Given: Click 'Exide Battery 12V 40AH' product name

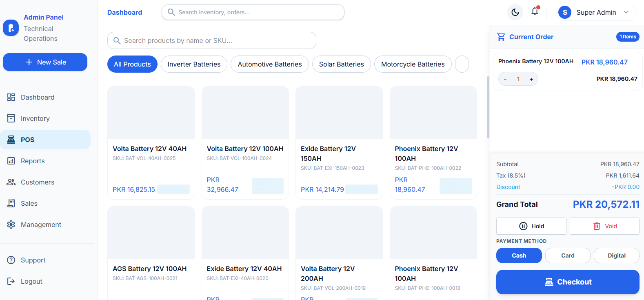Looking at the screenshot, I should [244, 269].
